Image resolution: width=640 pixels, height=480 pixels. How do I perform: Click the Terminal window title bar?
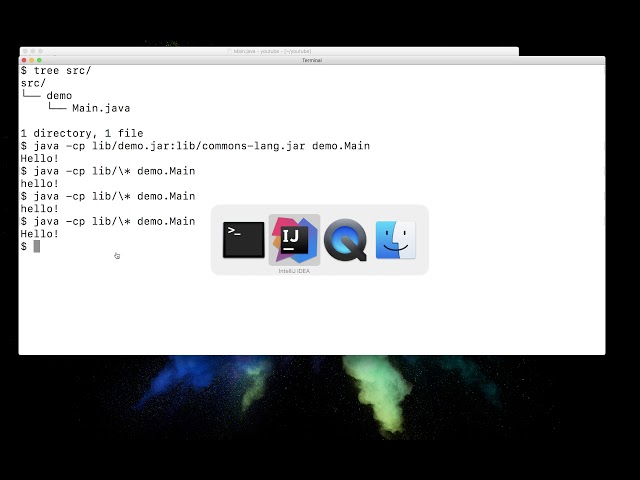(311, 60)
